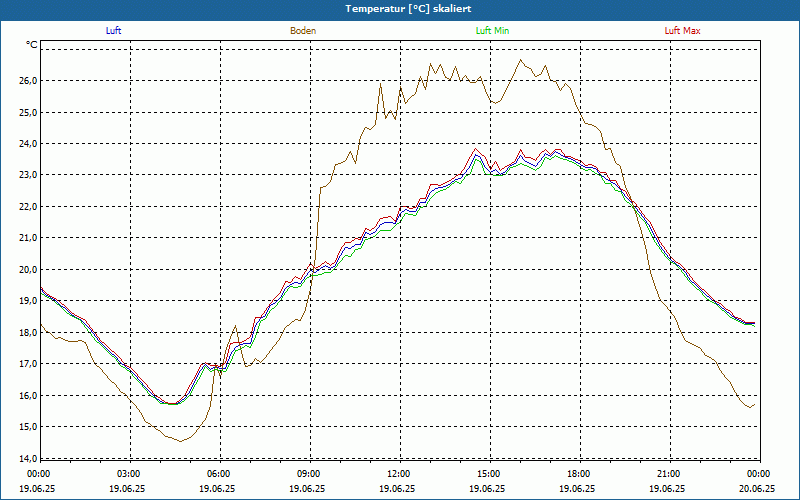
Task: Click the red Luft Max legend label
Action: 682,31
